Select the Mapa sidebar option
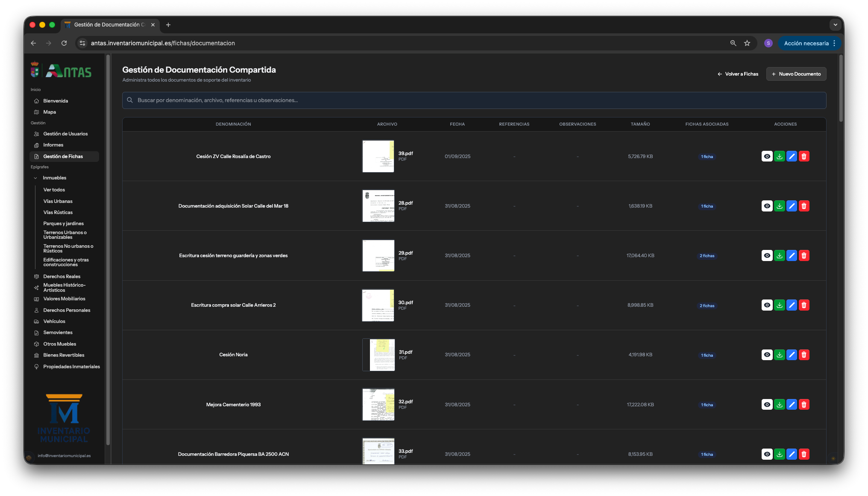This screenshot has height=496, width=868. tap(50, 112)
